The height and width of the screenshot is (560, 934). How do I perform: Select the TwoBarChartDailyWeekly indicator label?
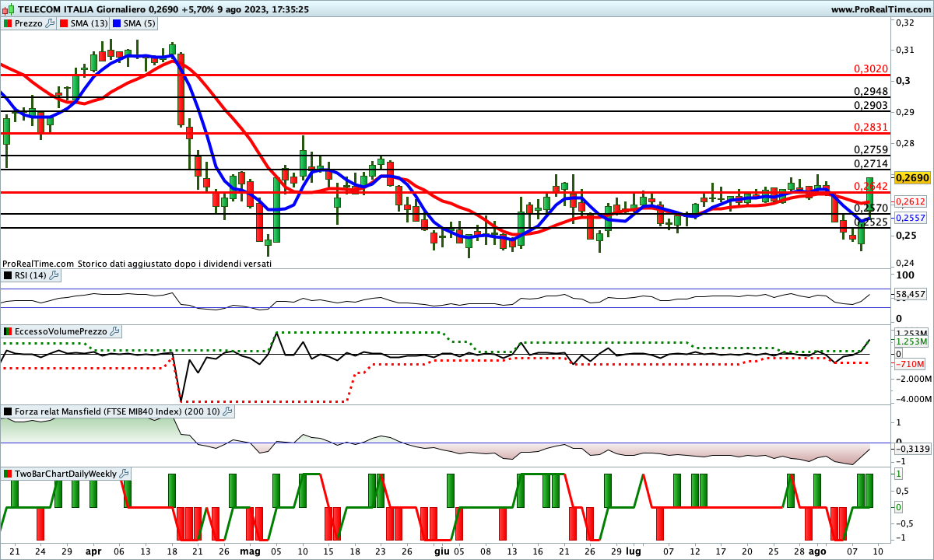(66, 473)
